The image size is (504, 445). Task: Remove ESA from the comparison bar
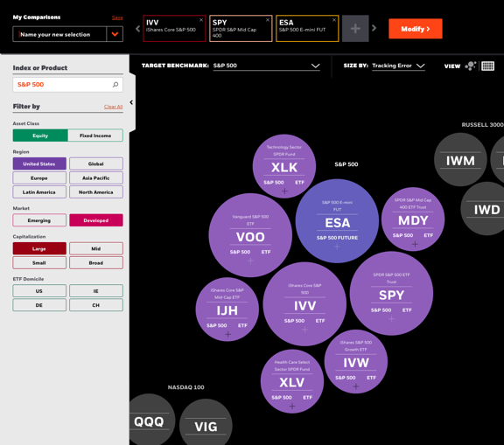pos(334,20)
